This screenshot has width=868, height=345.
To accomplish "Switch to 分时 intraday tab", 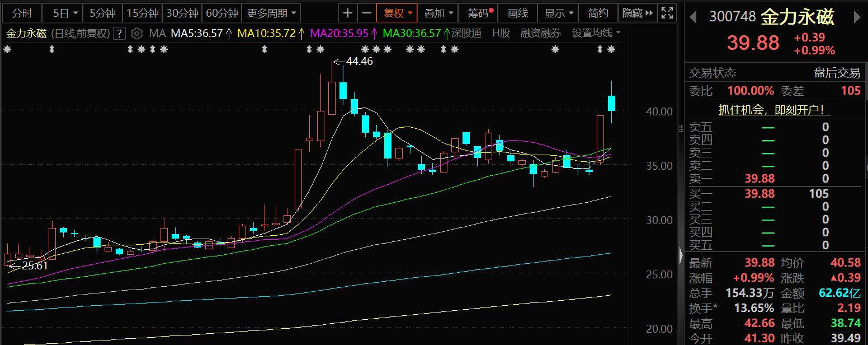I will click(x=22, y=13).
